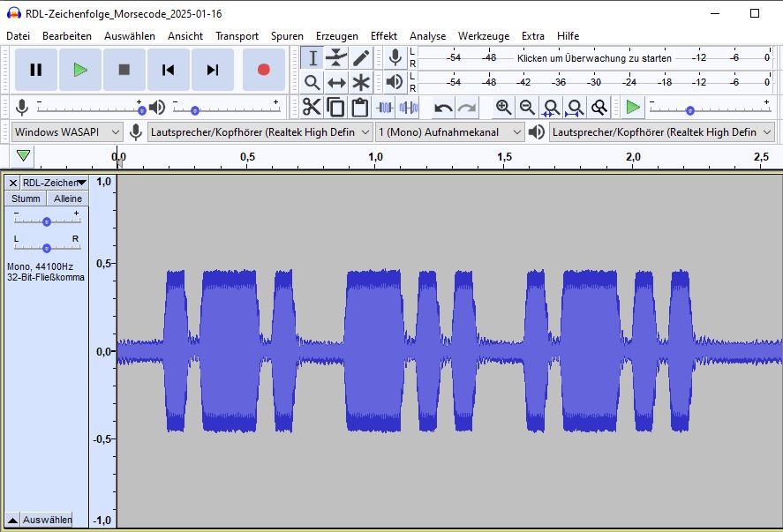Select the Envelope tool
The height and width of the screenshot is (532, 783).
tap(336, 58)
